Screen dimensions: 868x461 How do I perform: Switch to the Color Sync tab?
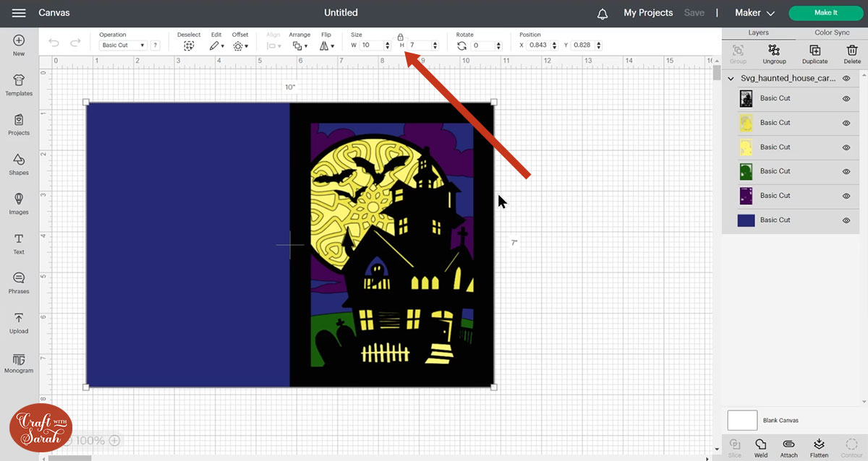(x=832, y=33)
